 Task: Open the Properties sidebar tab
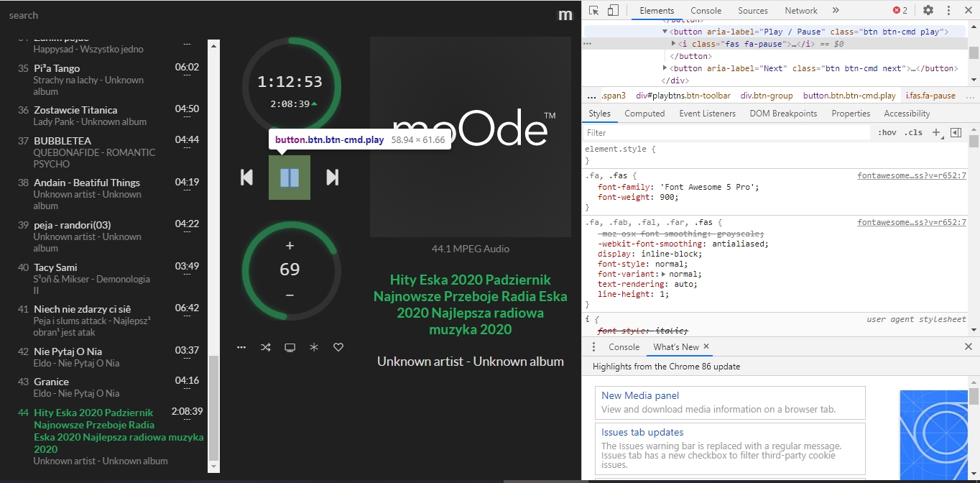click(851, 114)
